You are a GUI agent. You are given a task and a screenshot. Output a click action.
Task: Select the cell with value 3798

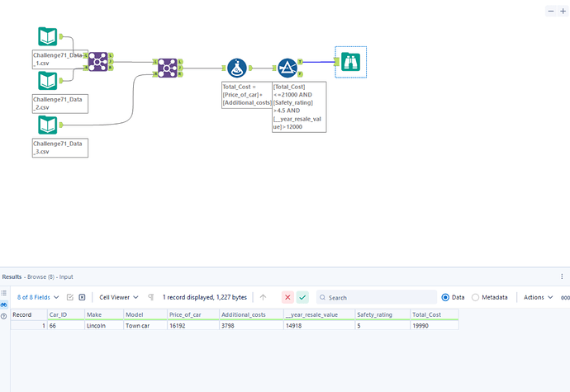(x=252, y=325)
